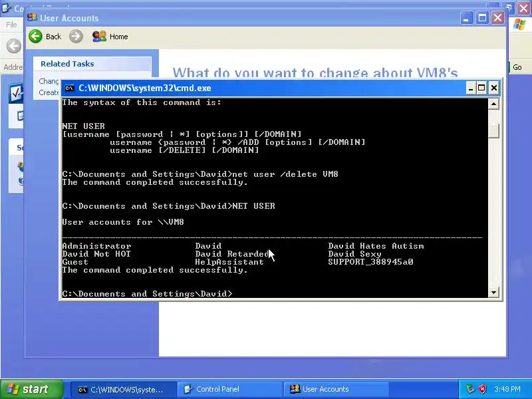The height and width of the screenshot is (399, 532).
Task: Click the last command prompt line
Action: [x=147, y=294]
